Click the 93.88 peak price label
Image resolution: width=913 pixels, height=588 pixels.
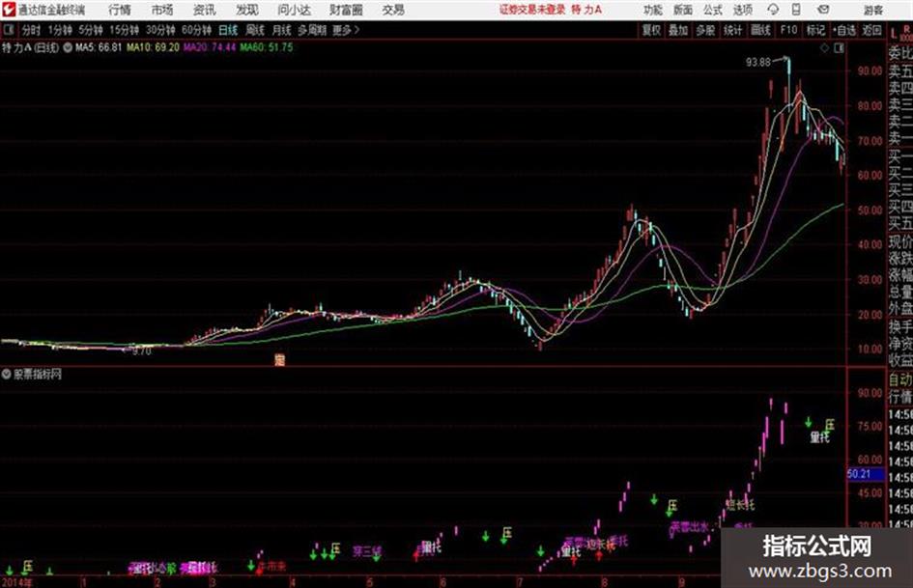point(758,62)
